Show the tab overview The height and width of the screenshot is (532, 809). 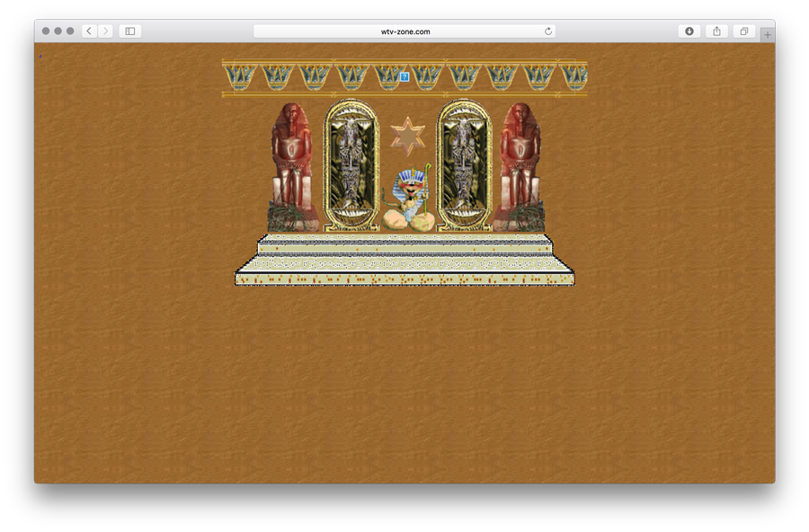743,31
